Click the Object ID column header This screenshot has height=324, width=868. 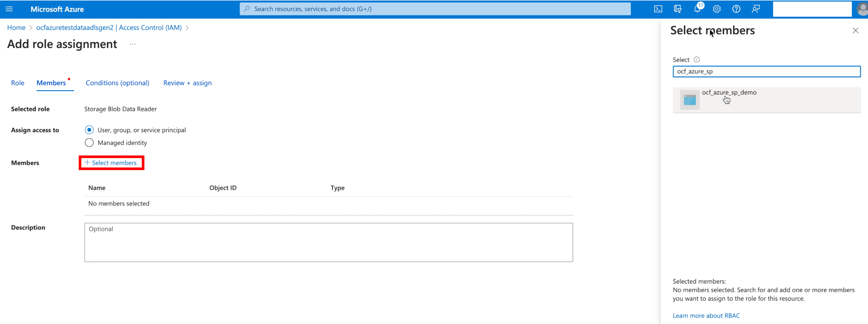(x=223, y=188)
